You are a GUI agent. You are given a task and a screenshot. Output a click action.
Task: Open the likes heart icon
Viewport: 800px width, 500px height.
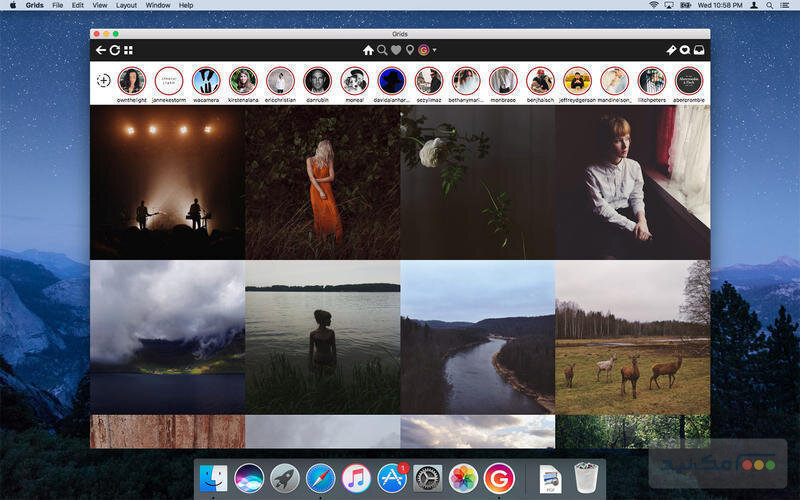click(396, 50)
